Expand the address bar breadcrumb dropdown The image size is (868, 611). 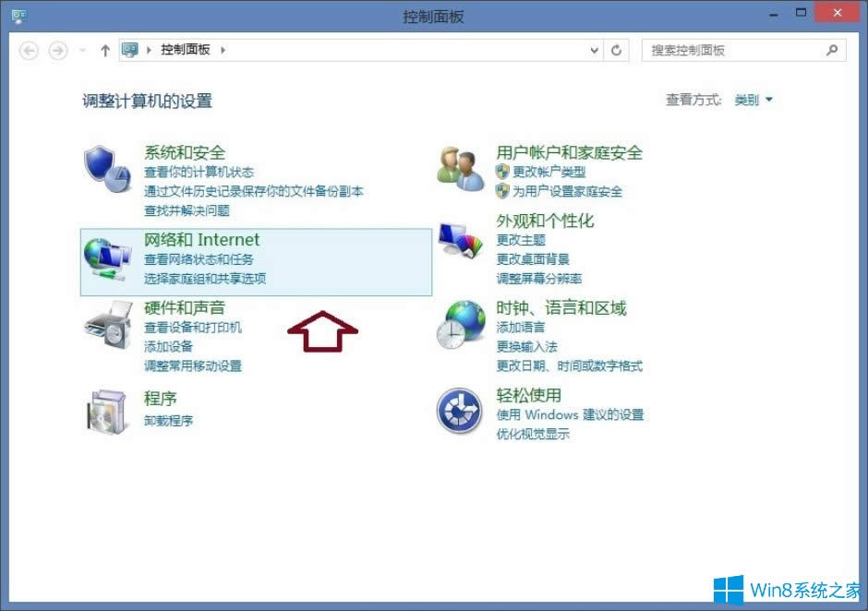[595, 51]
